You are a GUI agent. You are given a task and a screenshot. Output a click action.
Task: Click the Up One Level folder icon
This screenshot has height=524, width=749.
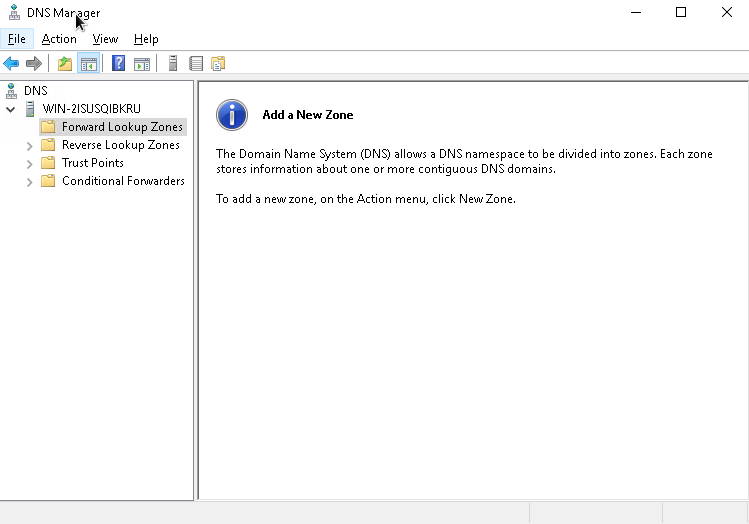pyautogui.click(x=65, y=64)
